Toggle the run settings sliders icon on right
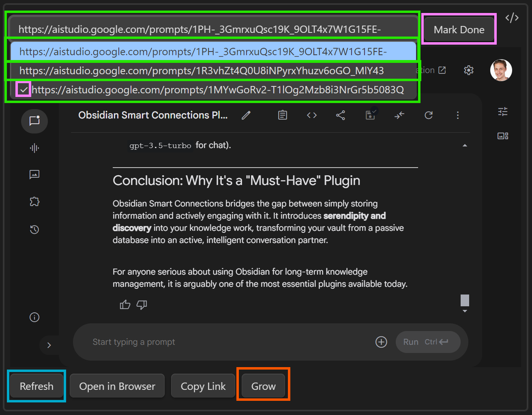The width and height of the screenshot is (532, 415). pyautogui.click(x=503, y=112)
